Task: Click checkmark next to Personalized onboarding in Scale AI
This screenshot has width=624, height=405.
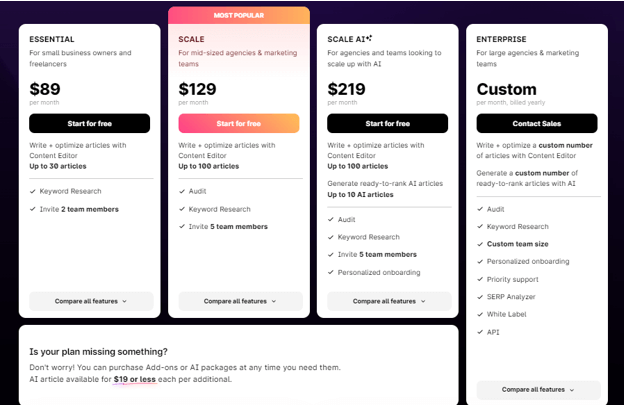Action: coord(331,272)
